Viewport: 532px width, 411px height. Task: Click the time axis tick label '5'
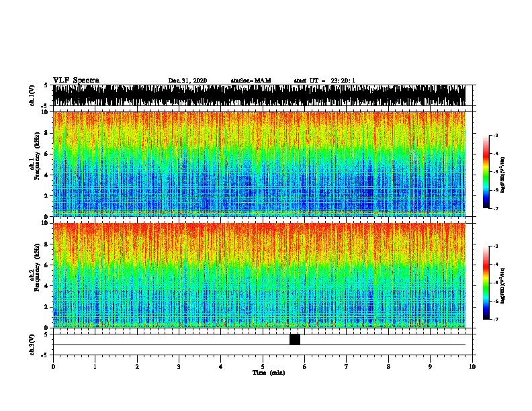tap(263, 367)
